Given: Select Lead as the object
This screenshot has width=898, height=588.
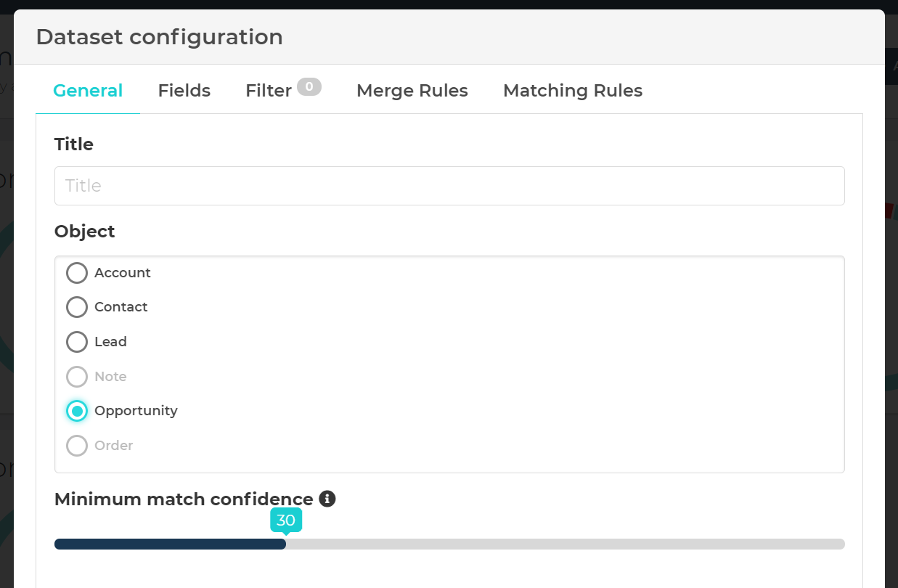Looking at the screenshot, I should [77, 342].
